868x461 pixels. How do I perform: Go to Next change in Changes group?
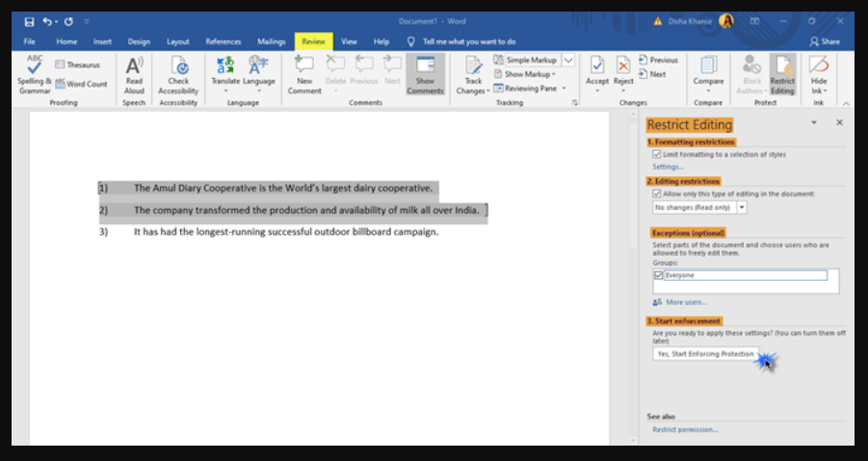[652, 74]
